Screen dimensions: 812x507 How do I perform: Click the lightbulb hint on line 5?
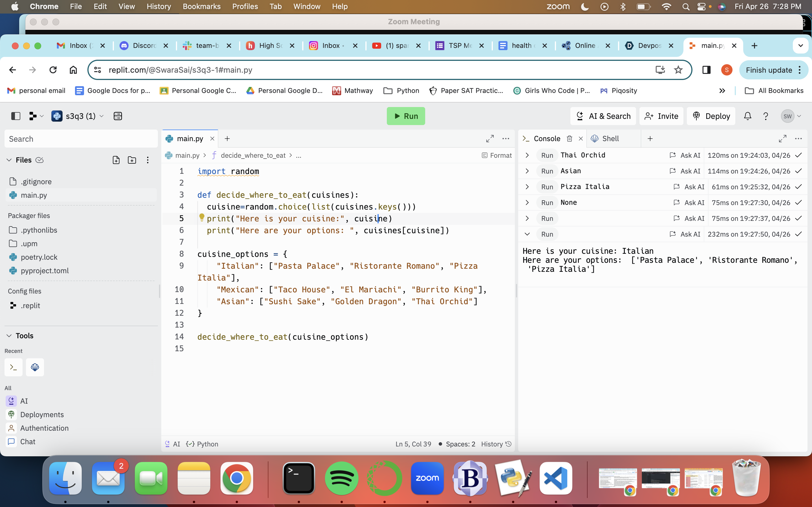point(202,218)
